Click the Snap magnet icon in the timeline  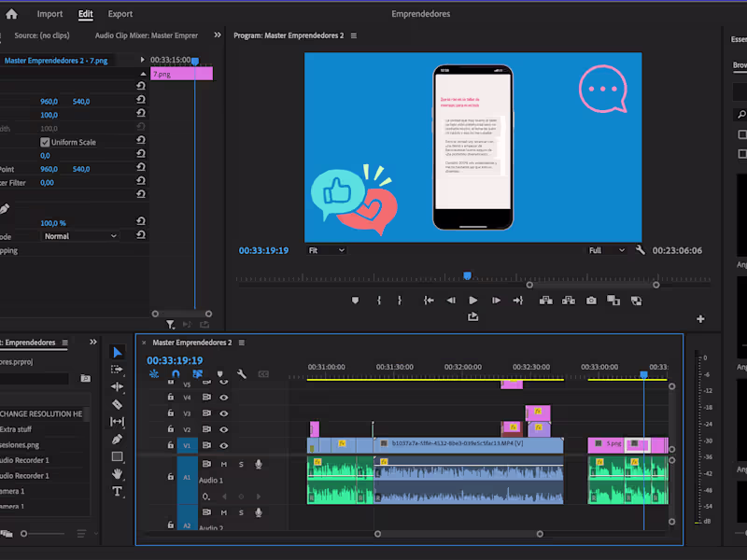click(177, 373)
